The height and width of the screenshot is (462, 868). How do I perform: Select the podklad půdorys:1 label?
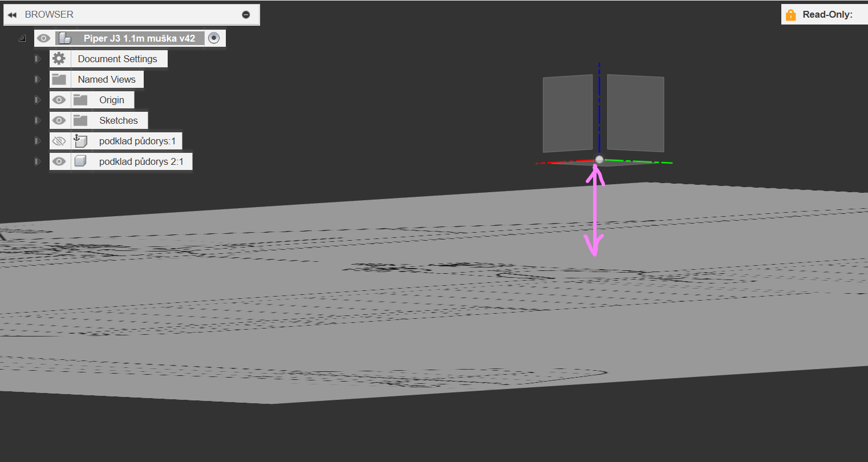[x=137, y=141]
